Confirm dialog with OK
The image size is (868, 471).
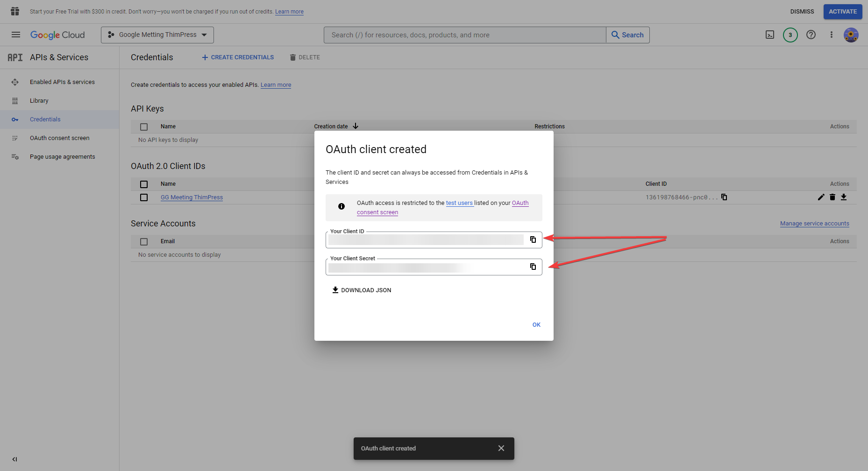[x=536, y=325]
